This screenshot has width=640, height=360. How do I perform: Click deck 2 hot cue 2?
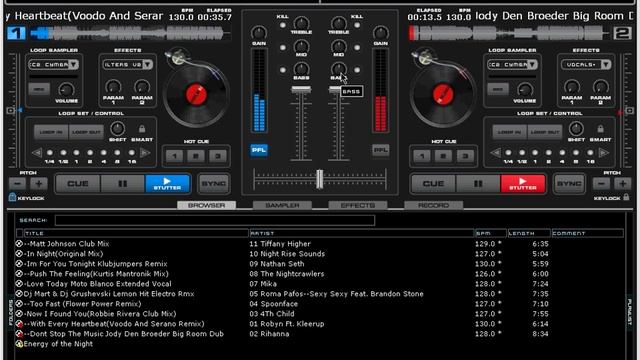click(x=443, y=156)
